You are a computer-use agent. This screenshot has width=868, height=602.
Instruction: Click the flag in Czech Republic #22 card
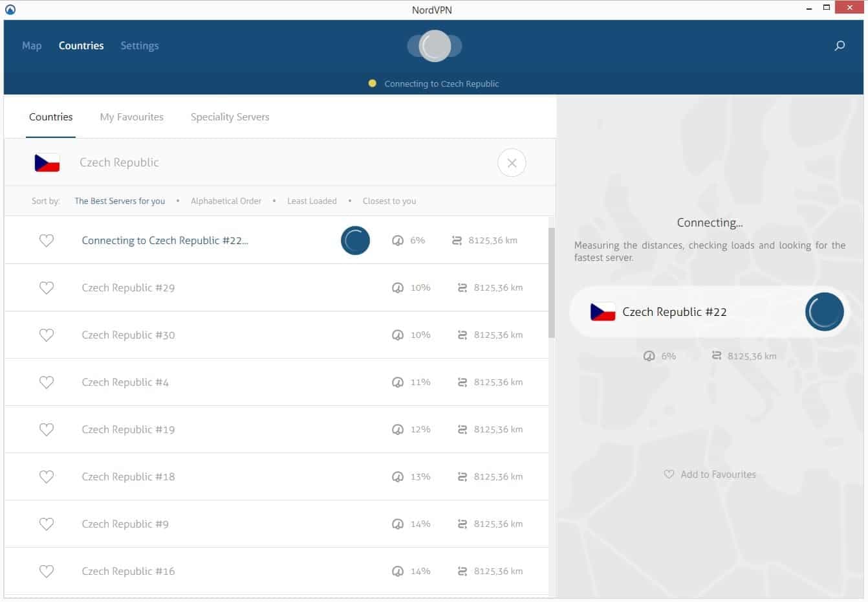pos(603,312)
